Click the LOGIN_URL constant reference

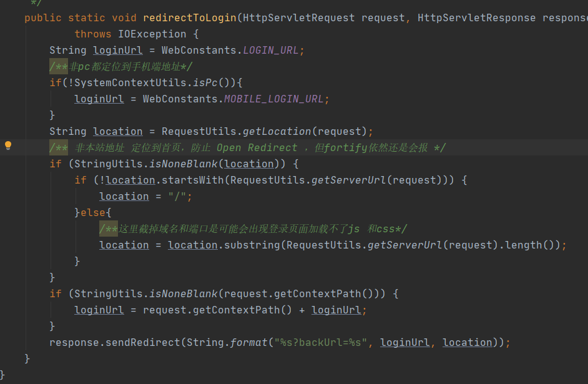tap(270, 50)
